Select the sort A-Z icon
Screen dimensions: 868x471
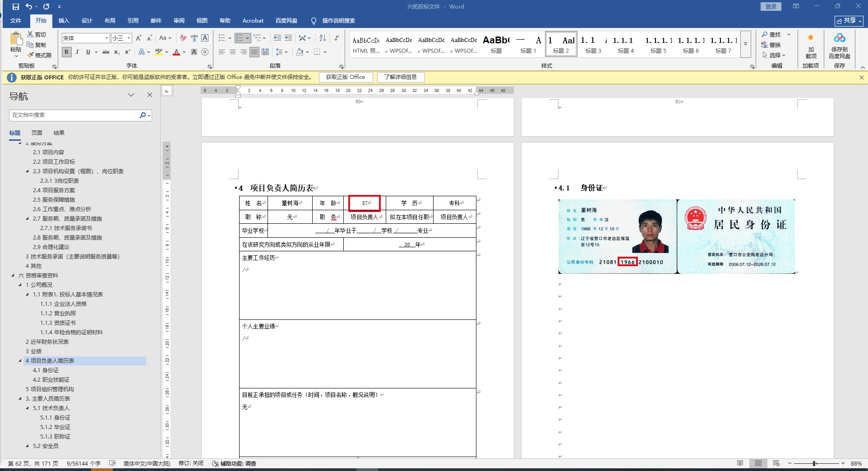coord(323,38)
